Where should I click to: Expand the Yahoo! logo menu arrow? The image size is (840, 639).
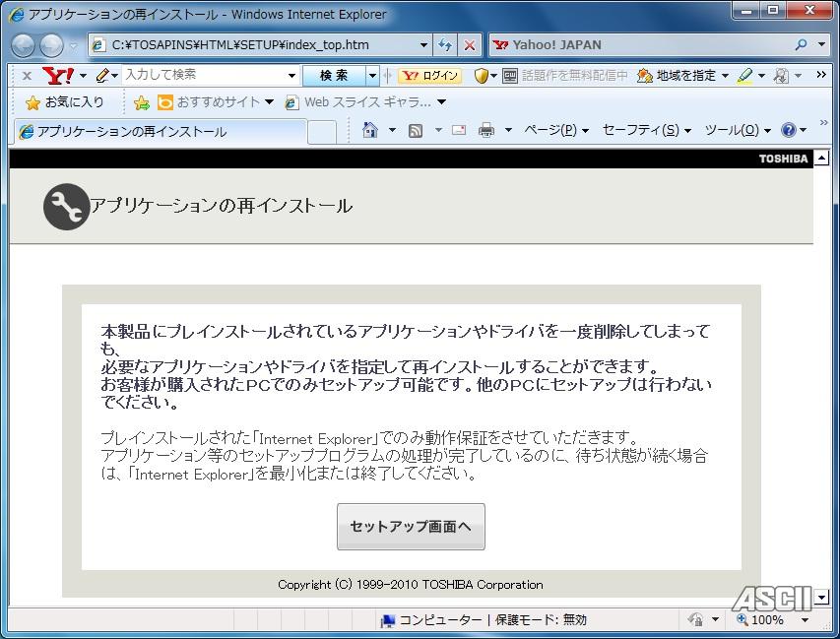coord(83,76)
